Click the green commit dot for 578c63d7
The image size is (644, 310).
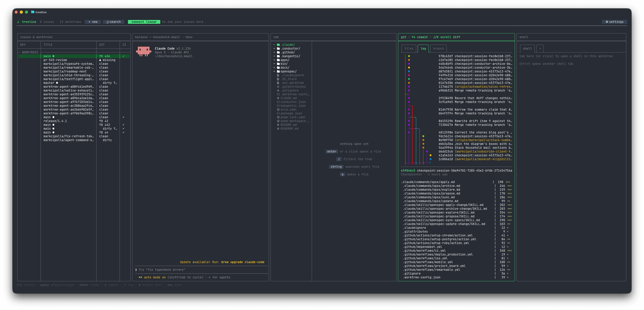click(409, 56)
